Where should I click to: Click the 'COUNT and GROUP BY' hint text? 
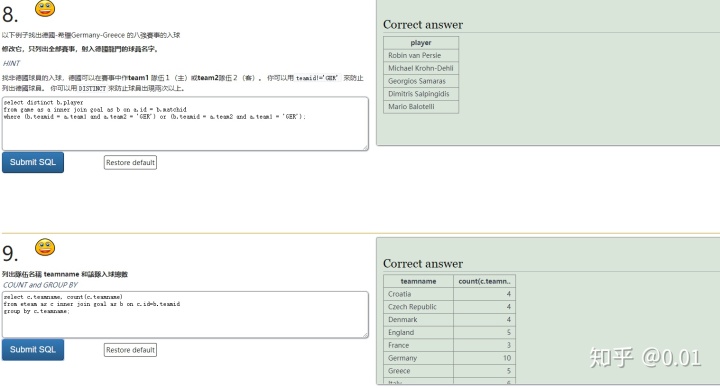click(x=40, y=285)
